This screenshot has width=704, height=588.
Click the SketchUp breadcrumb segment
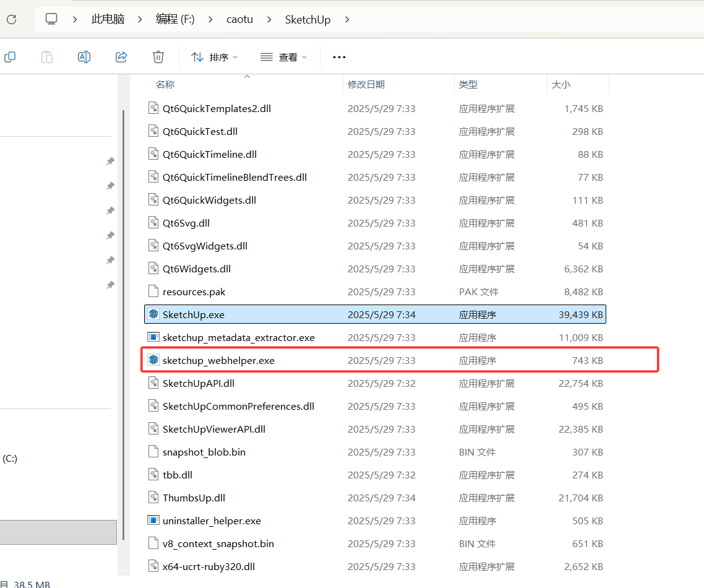click(307, 19)
